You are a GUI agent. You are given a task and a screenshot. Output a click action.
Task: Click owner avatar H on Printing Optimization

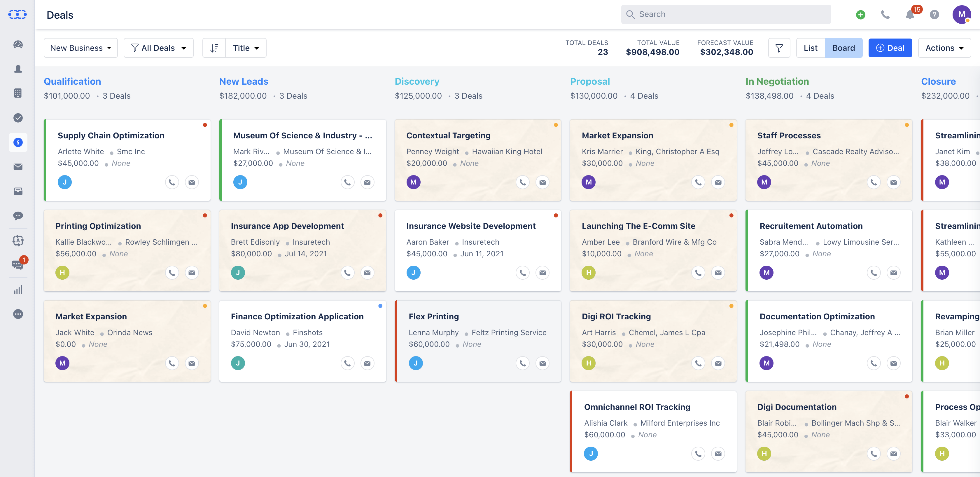pyautogui.click(x=62, y=273)
